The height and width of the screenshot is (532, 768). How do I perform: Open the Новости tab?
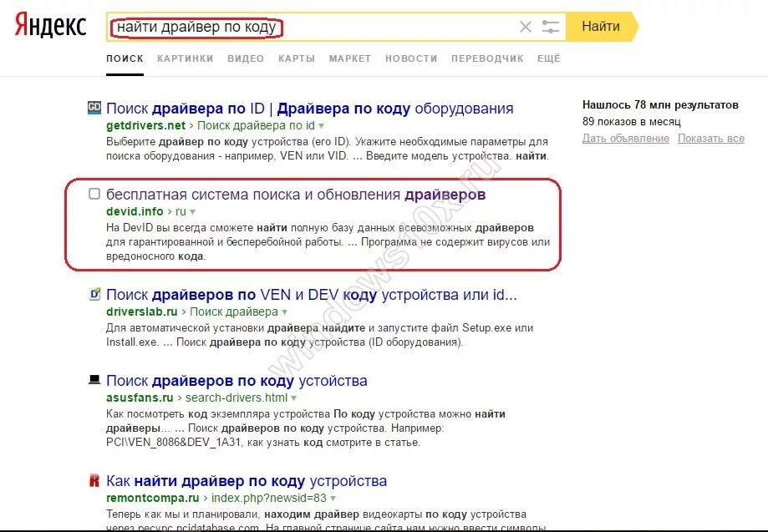[x=411, y=58]
